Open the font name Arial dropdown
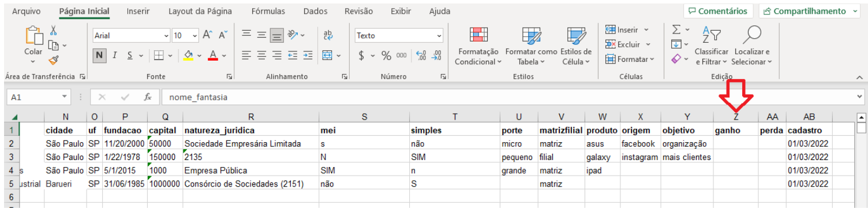The width and height of the screenshot is (868, 208). click(164, 36)
